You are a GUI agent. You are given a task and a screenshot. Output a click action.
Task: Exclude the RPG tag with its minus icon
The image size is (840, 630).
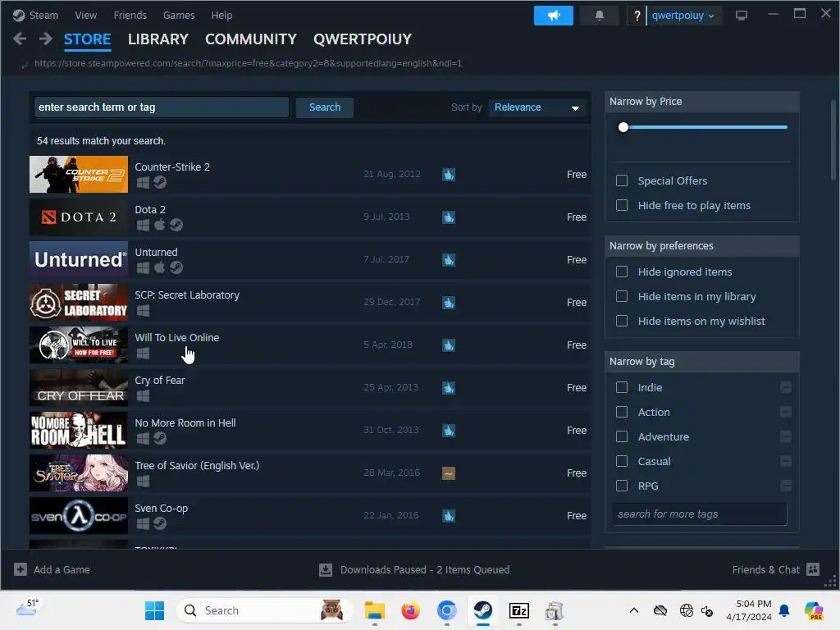pos(785,486)
